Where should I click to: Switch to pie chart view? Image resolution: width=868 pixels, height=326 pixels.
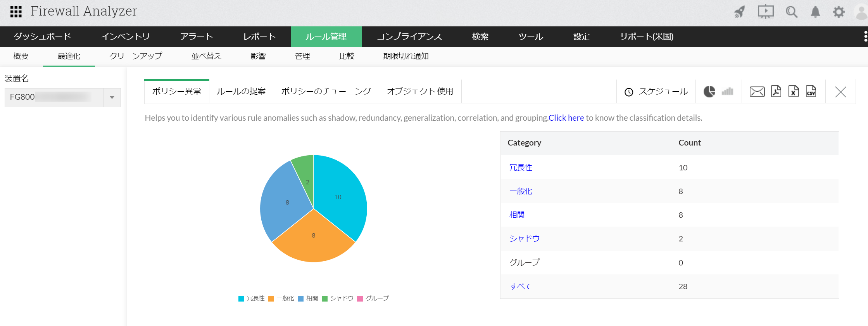pyautogui.click(x=709, y=92)
